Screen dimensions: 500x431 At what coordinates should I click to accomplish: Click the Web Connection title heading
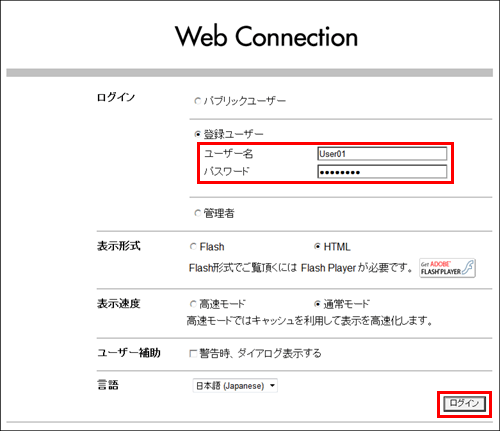(x=266, y=36)
